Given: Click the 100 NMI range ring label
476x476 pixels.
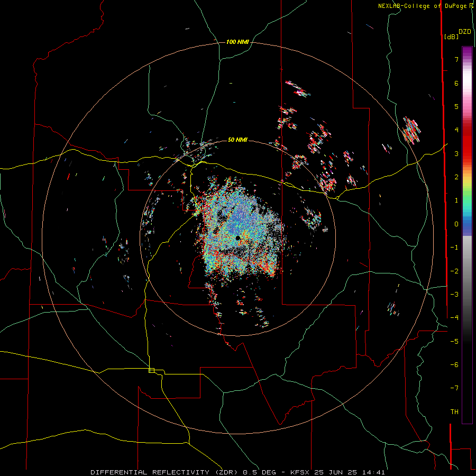Looking at the screenshot, I should click(x=237, y=42).
